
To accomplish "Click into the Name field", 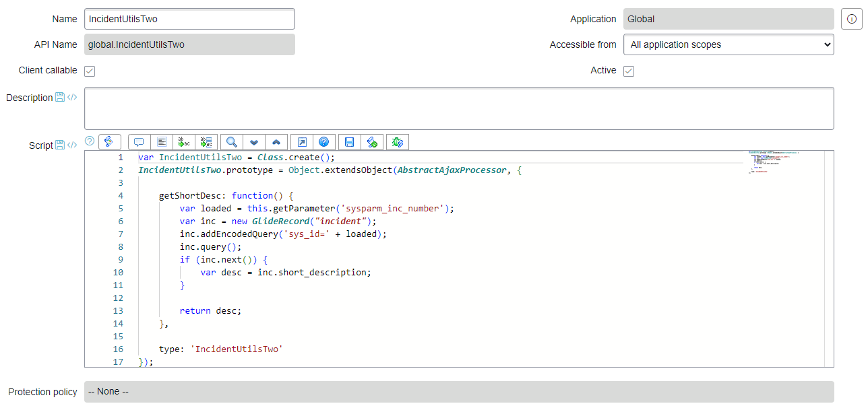I will point(189,19).
